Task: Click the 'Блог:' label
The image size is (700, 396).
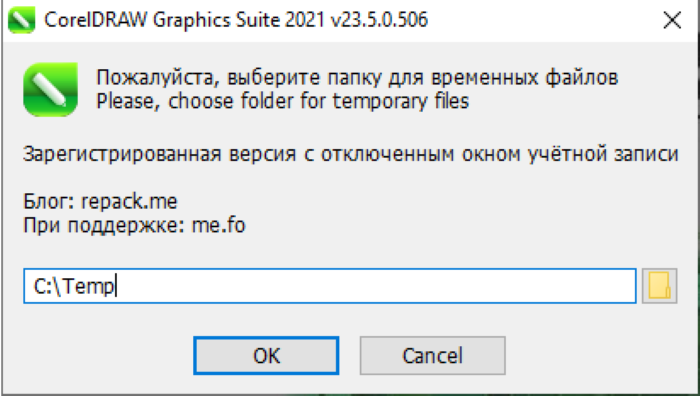Action: coord(50,201)
